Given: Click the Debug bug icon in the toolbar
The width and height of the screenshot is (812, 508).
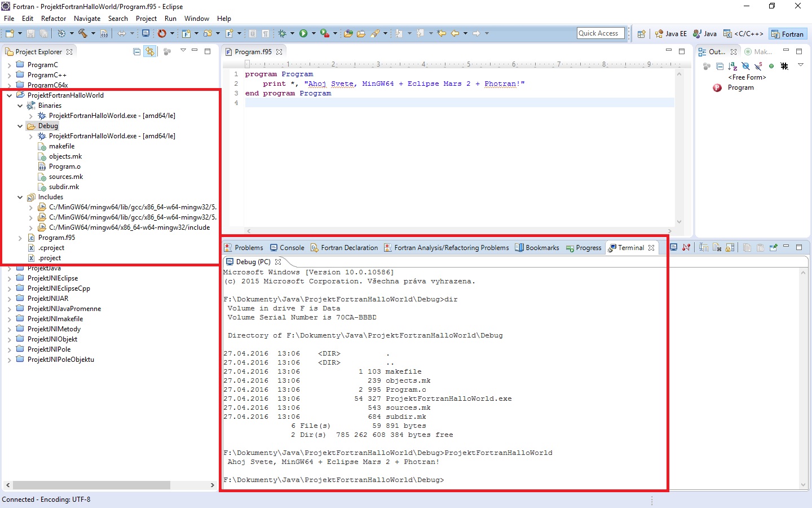Looking at the screenshot, I should coord(283,34).
